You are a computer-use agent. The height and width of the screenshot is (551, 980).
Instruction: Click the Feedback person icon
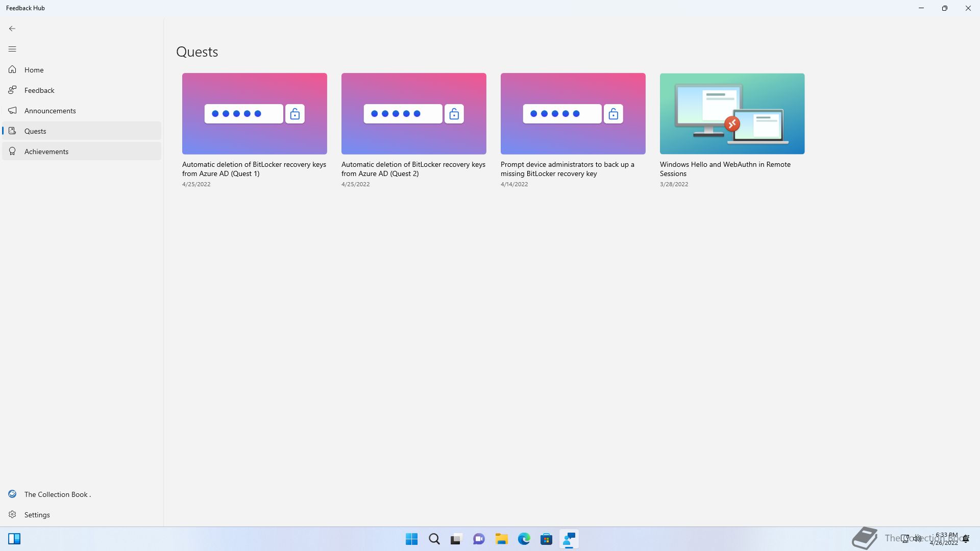(x=12, y=90)
